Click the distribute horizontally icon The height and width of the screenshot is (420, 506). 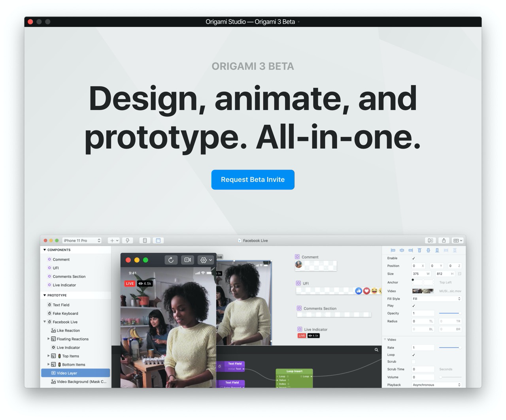point(446,250)
